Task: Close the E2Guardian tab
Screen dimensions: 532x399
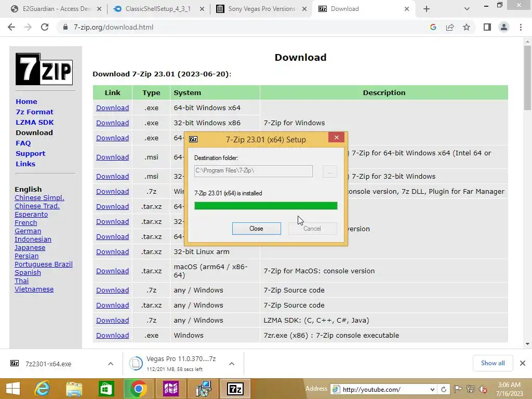Action: coord(99,9)
